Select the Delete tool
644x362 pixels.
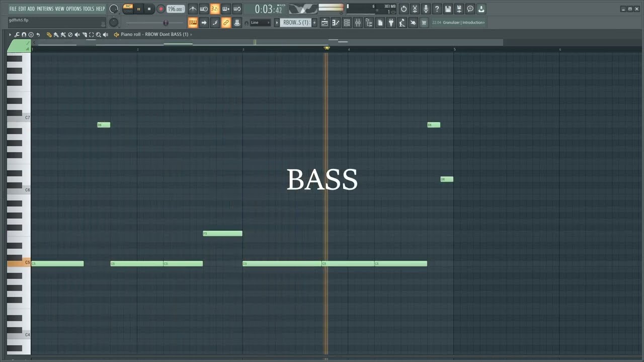[70, 34]
